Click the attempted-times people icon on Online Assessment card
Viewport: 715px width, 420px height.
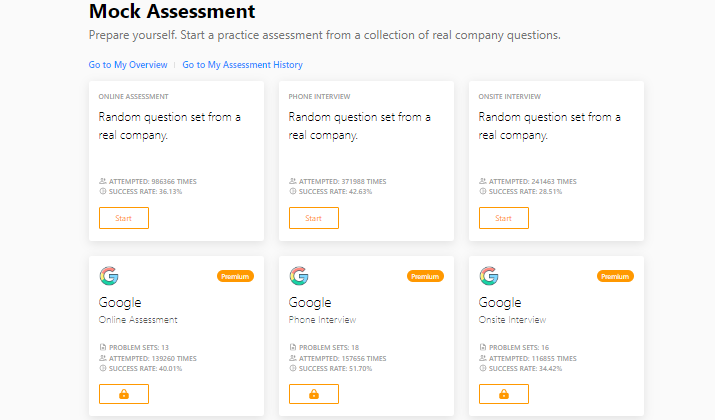point(103,181)
